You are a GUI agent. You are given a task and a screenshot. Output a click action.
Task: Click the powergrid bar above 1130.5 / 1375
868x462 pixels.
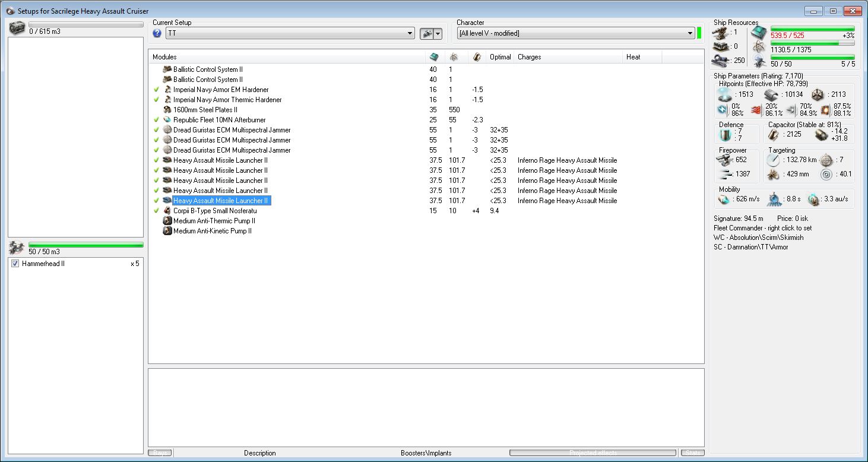tap(812, 43)
